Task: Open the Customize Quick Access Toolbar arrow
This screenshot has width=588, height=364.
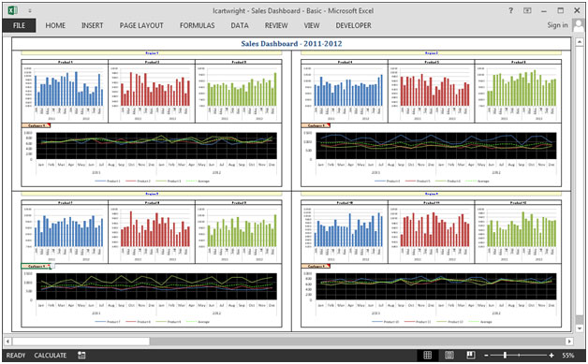Action: 30,11
